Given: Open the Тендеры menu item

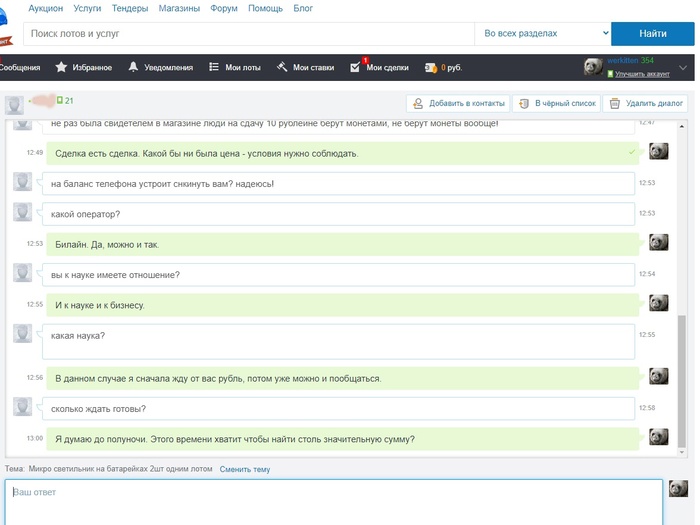Looking at the screenshot, I should pyautogui.click(x=130, y=8).
